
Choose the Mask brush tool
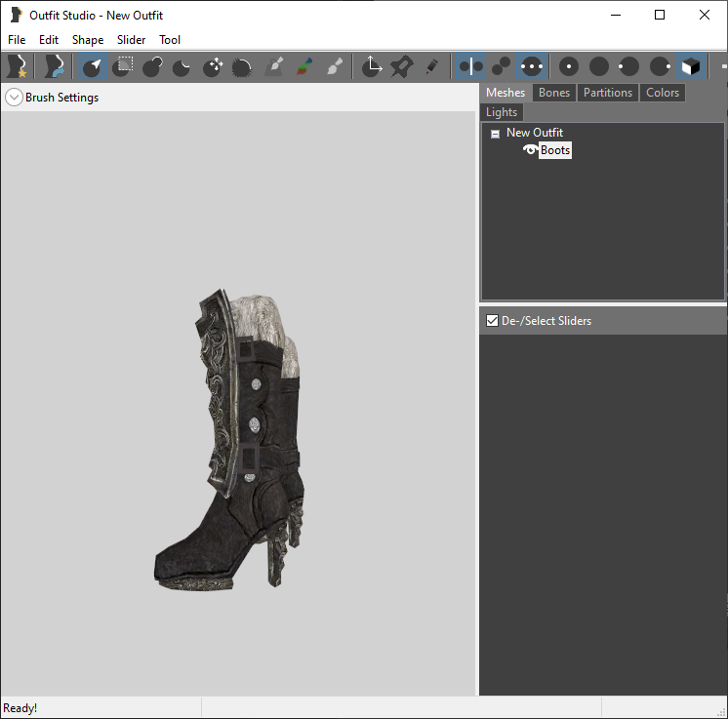tap(123, 67)
